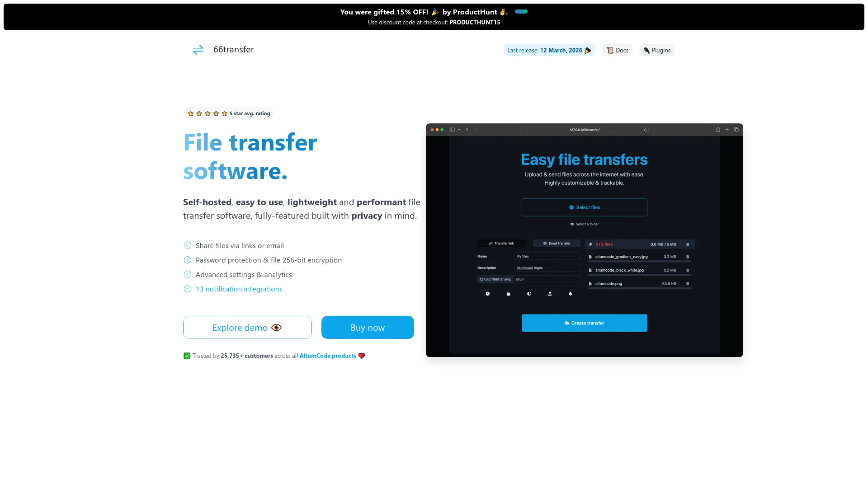This screenshot has width=868, height=488.
Task: Click the Easy file transfers heading in the screenshot
Action: pos(584,160)
